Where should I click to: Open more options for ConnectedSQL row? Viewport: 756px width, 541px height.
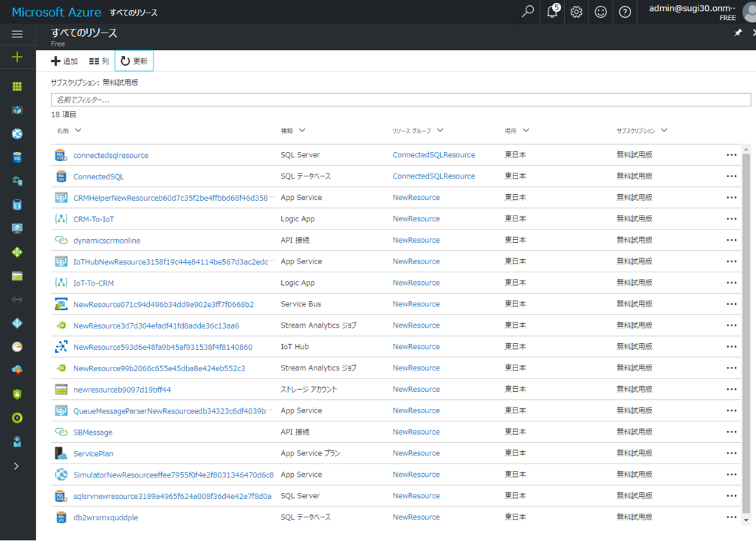point(732,176)
